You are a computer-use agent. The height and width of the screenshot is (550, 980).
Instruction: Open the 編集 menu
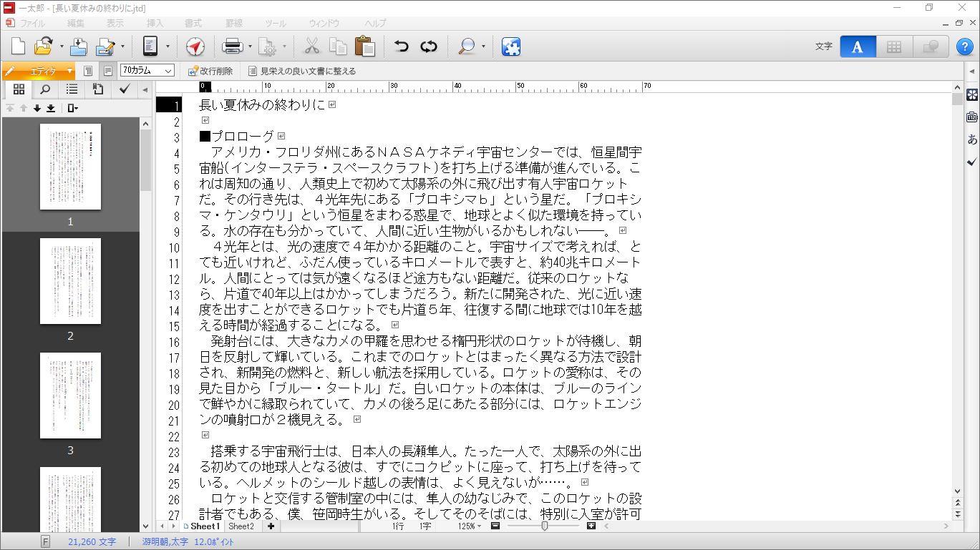pos(76,24)
